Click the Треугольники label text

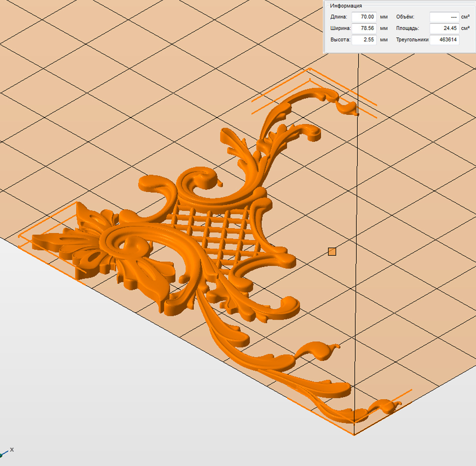[x=412, y=40]
